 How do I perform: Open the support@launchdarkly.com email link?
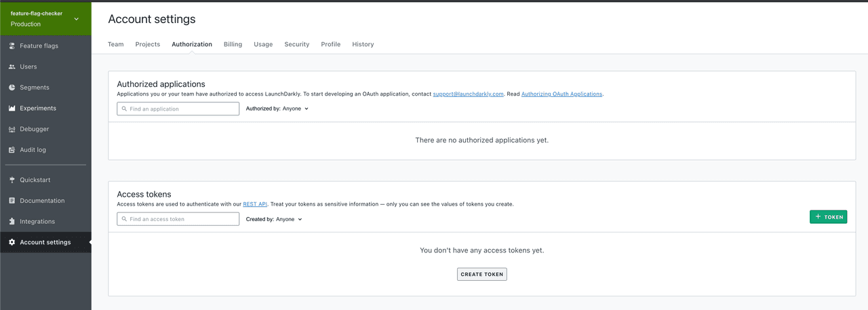468,94
